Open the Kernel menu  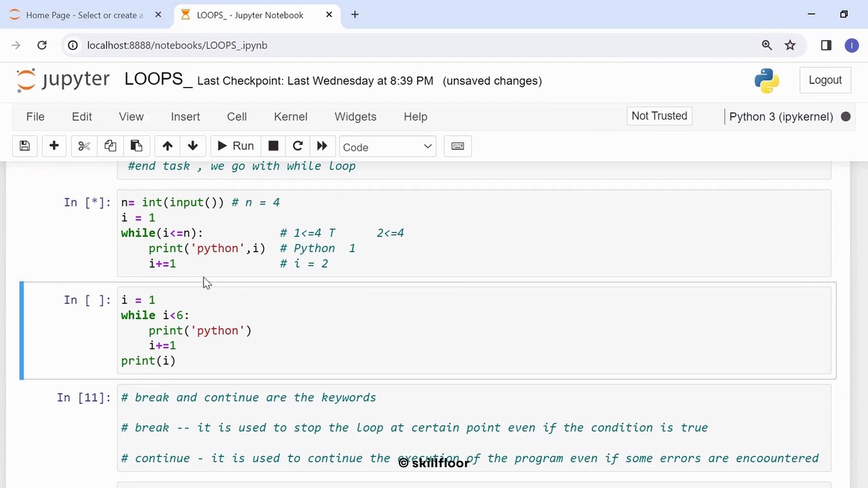[291, 117]
